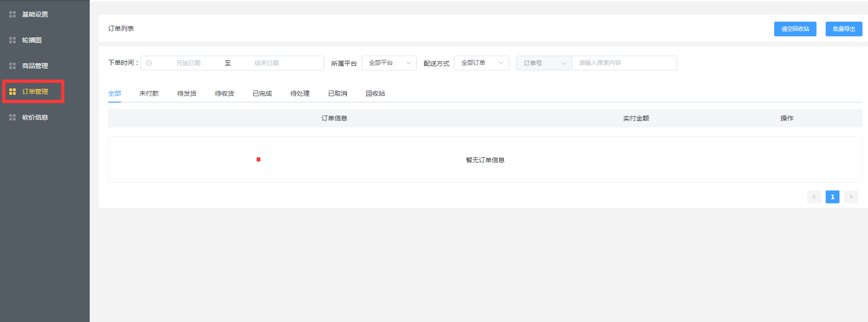
Task: Click the grid icon beside 砍价信息
Action: 12,117
